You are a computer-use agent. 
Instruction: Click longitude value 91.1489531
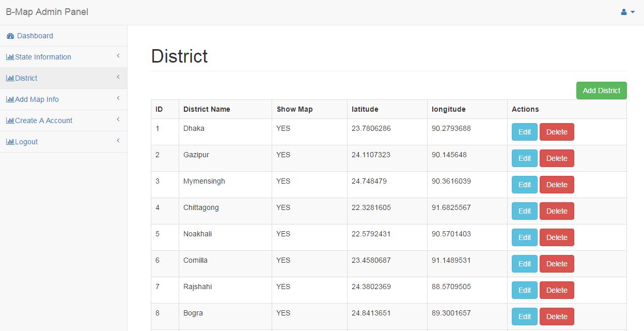pos(451,260)
